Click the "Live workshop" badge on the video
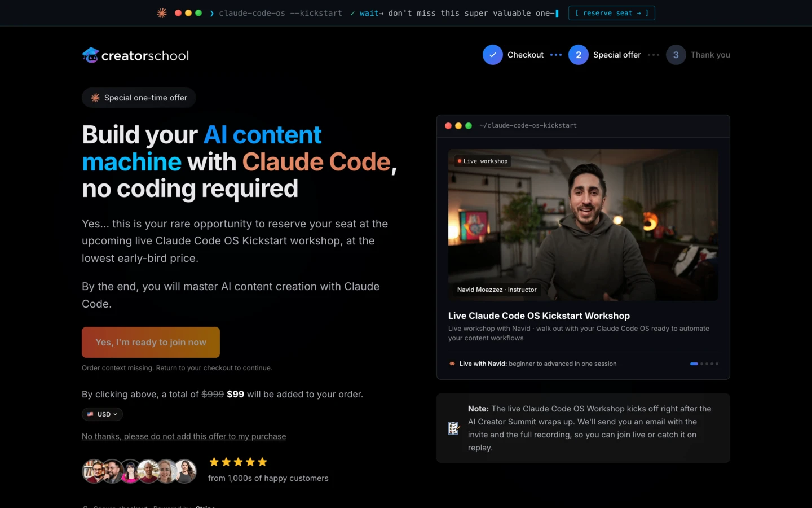812x508 pixels. click(x=483, y=161)
